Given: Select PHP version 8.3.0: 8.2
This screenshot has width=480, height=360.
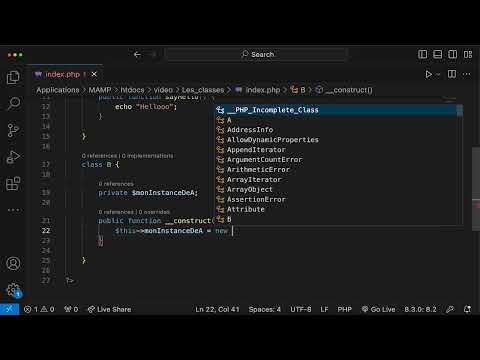Looking at the screenshot, I should click(x=420, y=309).
